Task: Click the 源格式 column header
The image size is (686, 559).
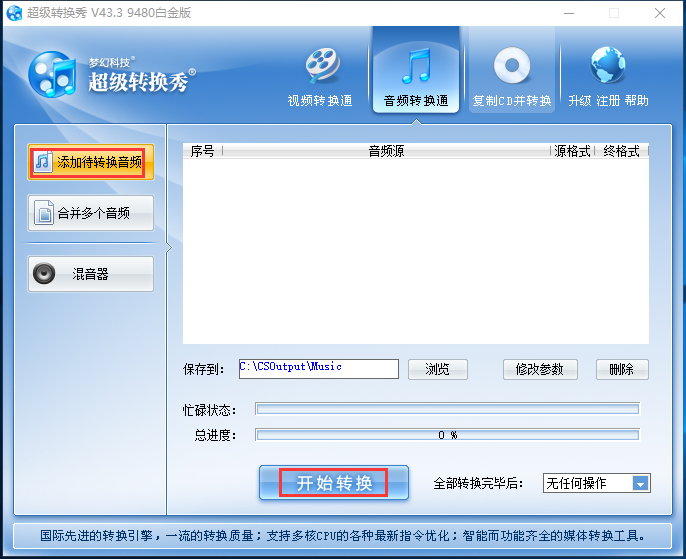Action: pyautogui.click(x=572, y=151)
